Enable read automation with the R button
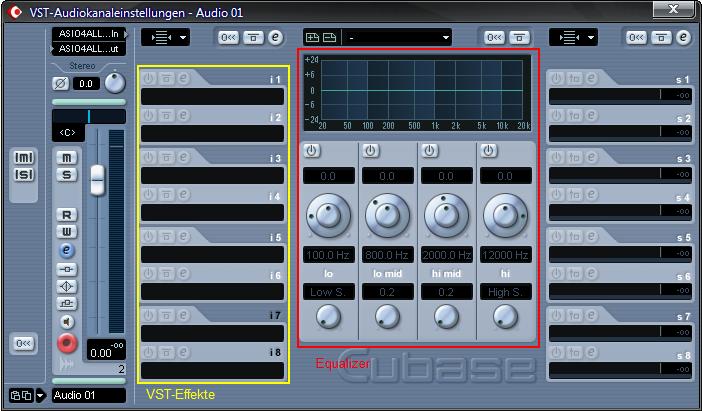Image resolution: width=702 pixels, height=411 pixels. [x=67, y=215]
